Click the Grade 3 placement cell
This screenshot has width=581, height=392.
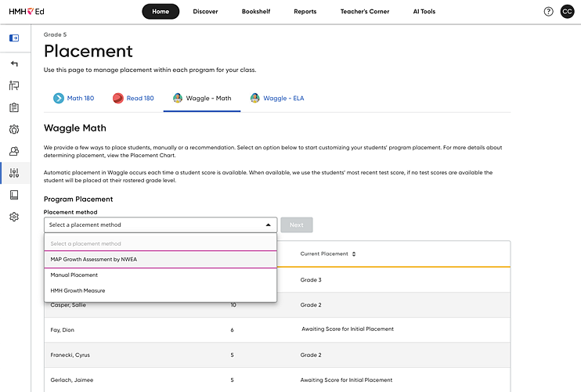pos(311,280)
